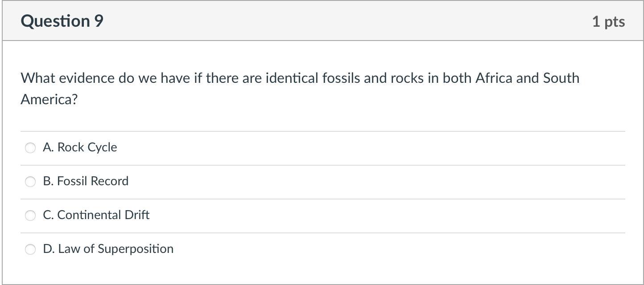Image resolution: width=644 pixels, height=285 pixels.
Task: Click the word "South" in the question
Action: pos(561,78)
